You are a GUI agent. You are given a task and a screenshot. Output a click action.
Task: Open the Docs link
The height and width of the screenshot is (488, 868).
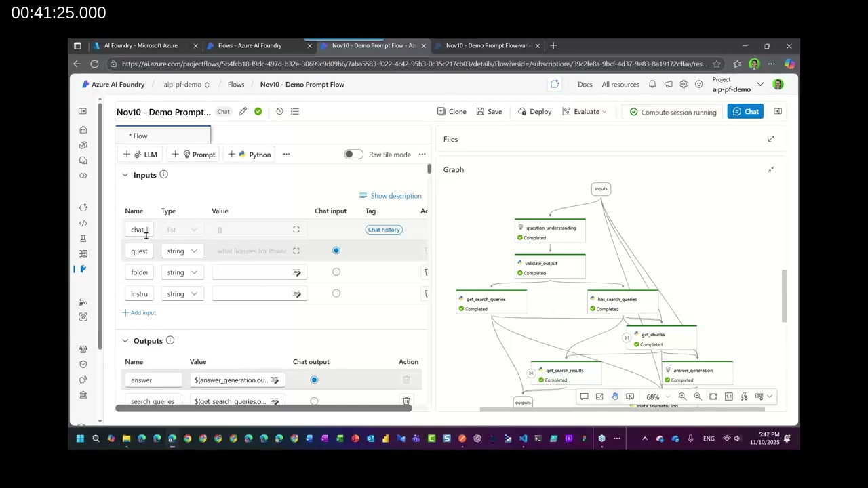(585, 85)
